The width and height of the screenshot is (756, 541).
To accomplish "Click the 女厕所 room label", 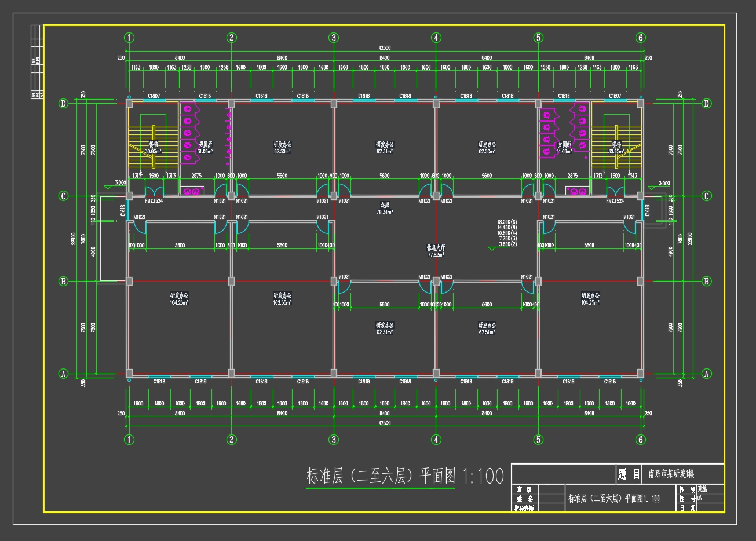I will (564, 144).
